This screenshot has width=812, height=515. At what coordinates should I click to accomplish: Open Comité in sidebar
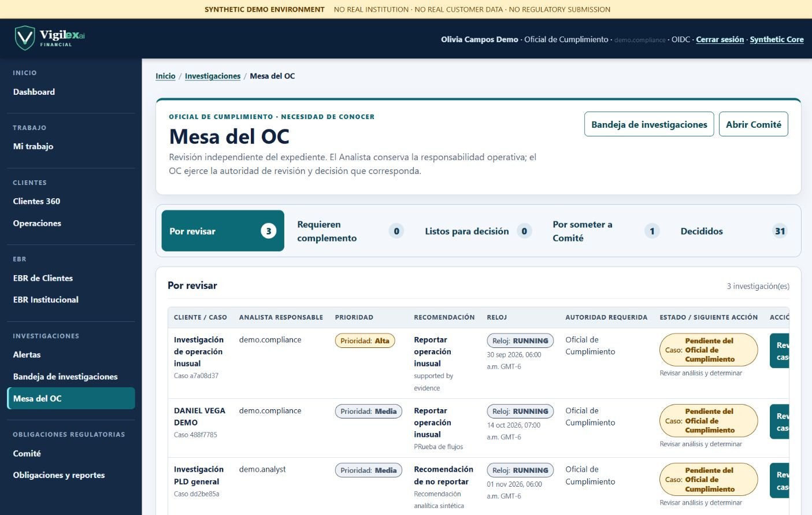pyautogui.click(x=27, y=454)
